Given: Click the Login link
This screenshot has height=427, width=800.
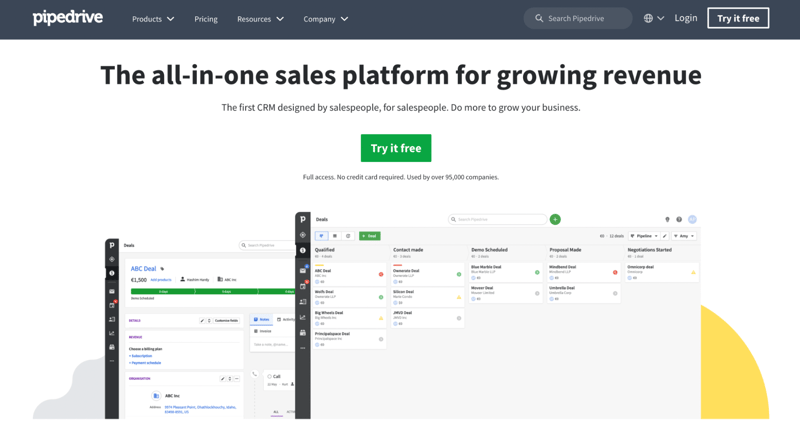Looking at the screenshot, I should [686, 18].
